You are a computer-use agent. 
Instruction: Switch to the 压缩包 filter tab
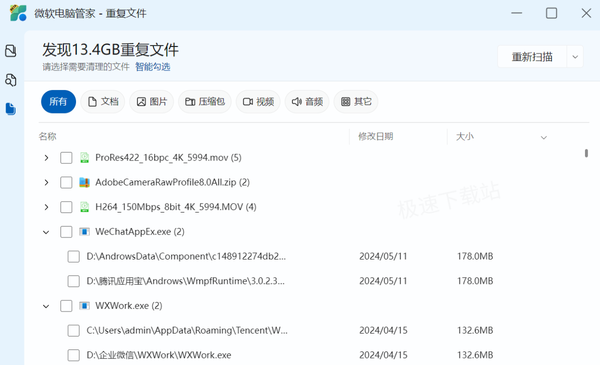pos(205,101)
